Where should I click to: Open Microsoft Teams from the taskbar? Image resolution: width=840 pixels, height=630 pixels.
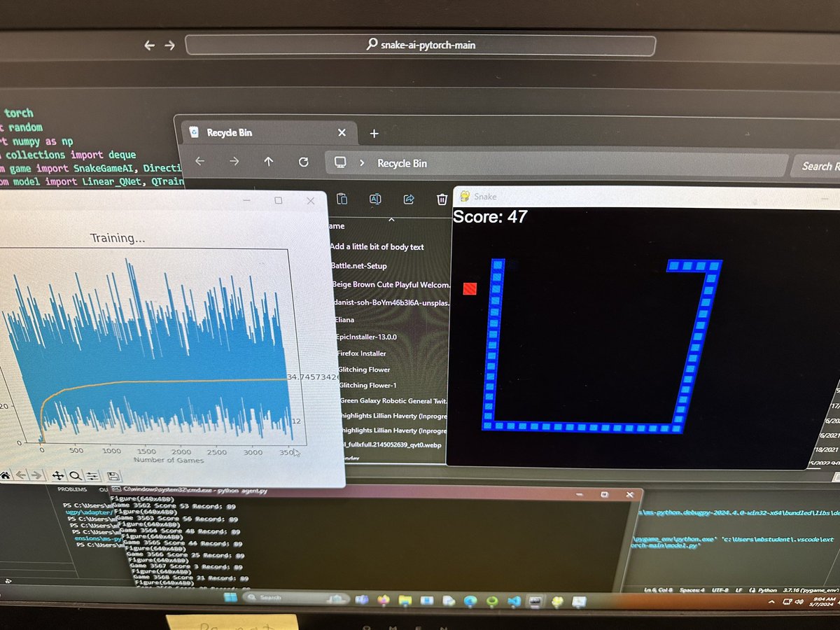(362, 598)
